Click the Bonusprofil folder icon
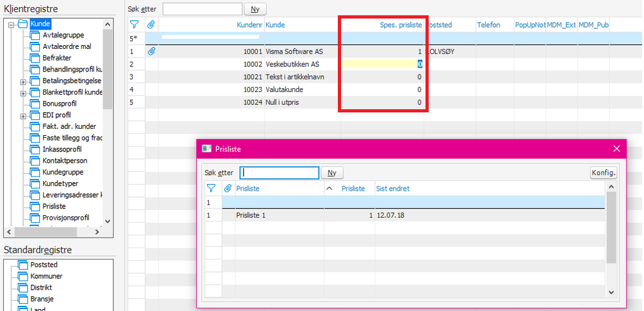644x311 pixels. [x=35, y=104]
